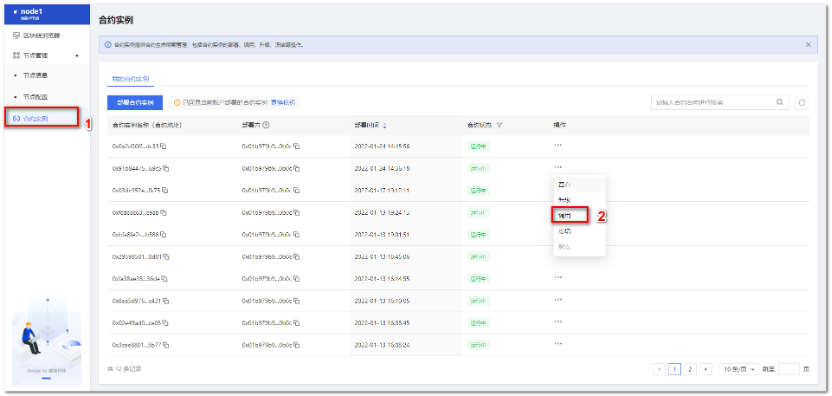The width and height of the screenshot is (832, 396).
Task: Click the node1 header in the sidebar
Action: point(47,13)
